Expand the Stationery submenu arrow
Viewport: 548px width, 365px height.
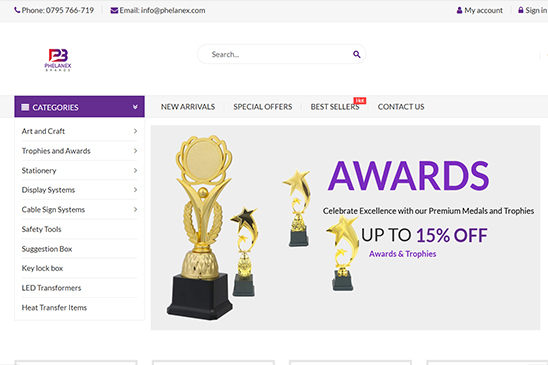pos(135,170)
